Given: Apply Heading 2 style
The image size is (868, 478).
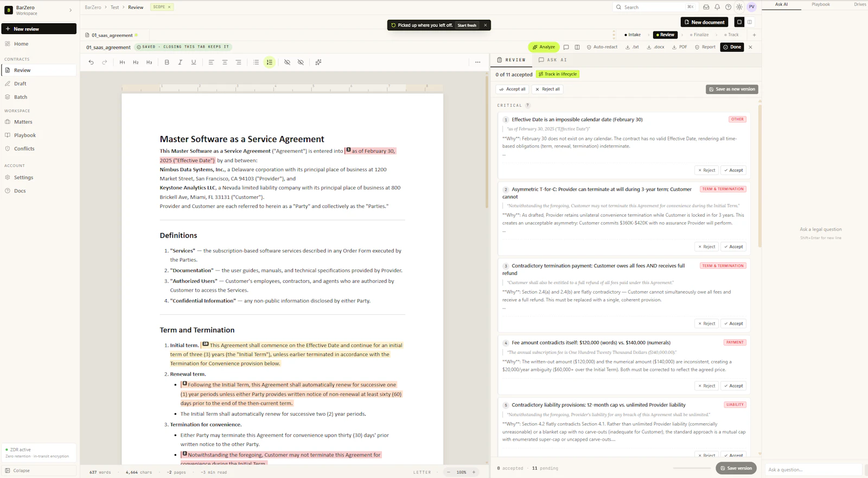Looking at the screenshot, I should click(136, 62).
